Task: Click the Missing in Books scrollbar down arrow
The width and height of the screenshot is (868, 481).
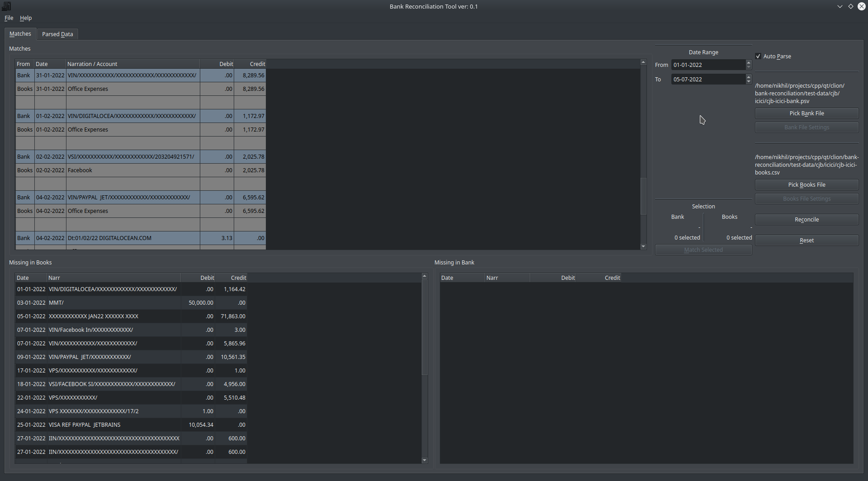Action: tap(425, 460)
